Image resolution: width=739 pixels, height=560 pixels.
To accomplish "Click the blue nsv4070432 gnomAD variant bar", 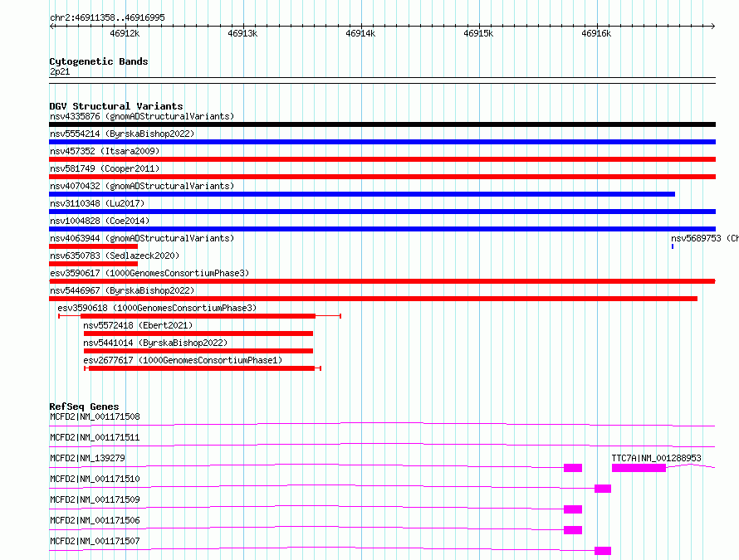I will pos(362,194).
